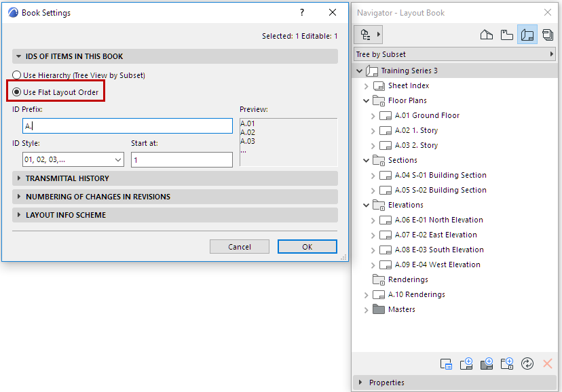Click the ID Prefix input field
The height and width of the screenshot is (392, 562).
click(127, 126)
